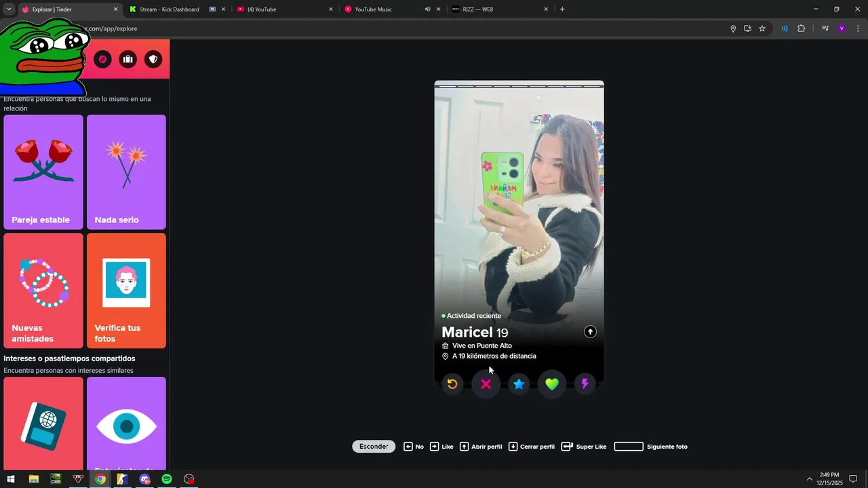The height and width of the screenshot is (488, 868).
Task: Open the briefcase icon in sidebar header
Action: coord(127,59)
